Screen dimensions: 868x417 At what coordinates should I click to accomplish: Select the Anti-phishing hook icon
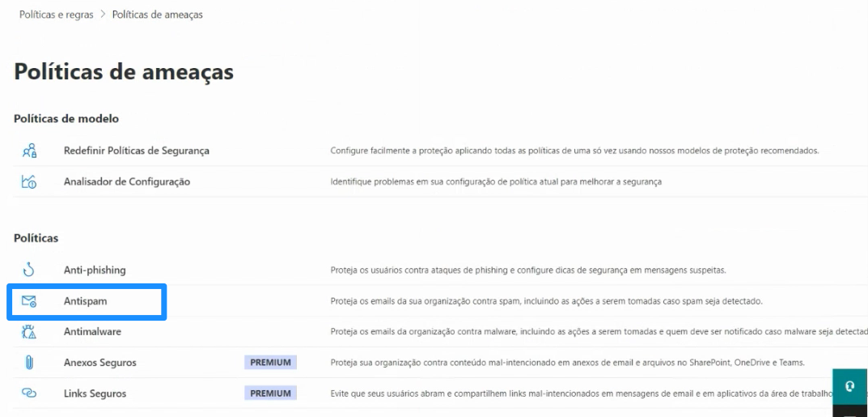(x=29, y=270)
